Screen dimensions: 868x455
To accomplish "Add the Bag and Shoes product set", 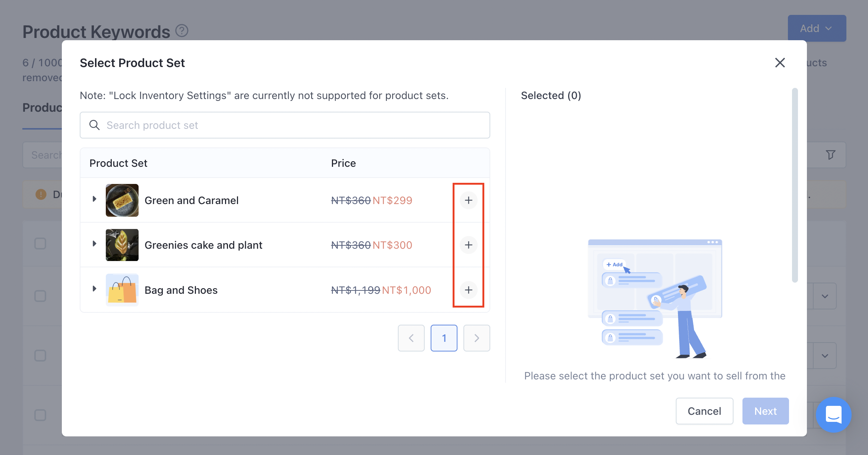I will click(x=468, y=290).
